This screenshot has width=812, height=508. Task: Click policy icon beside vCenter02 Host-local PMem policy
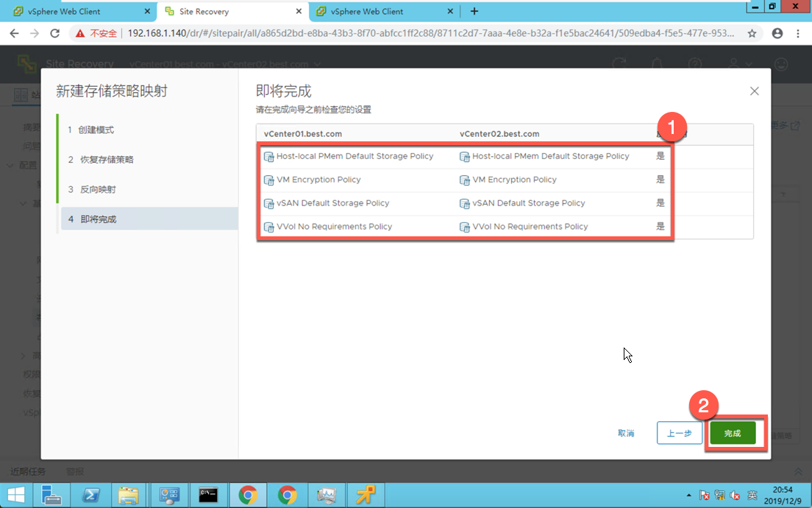465,157
